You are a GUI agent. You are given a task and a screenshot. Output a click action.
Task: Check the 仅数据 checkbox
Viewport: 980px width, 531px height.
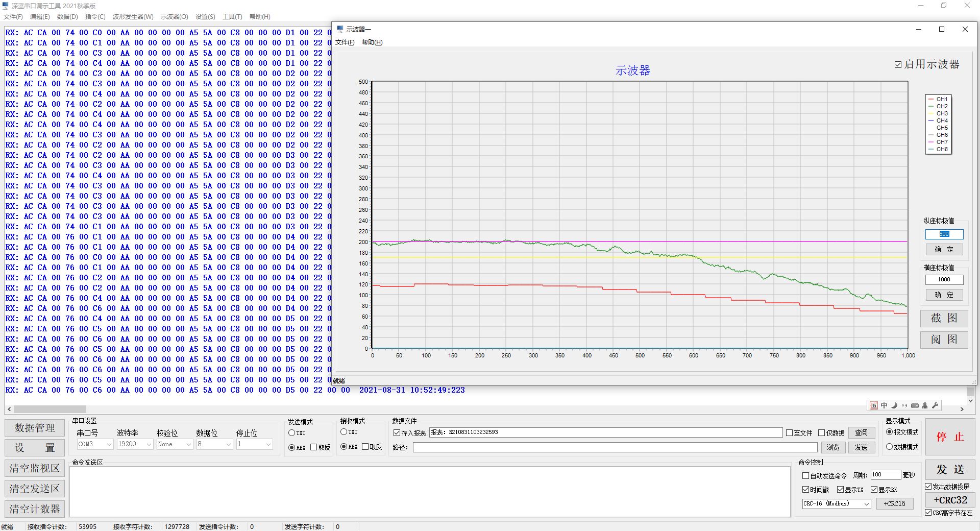point(821,432)
